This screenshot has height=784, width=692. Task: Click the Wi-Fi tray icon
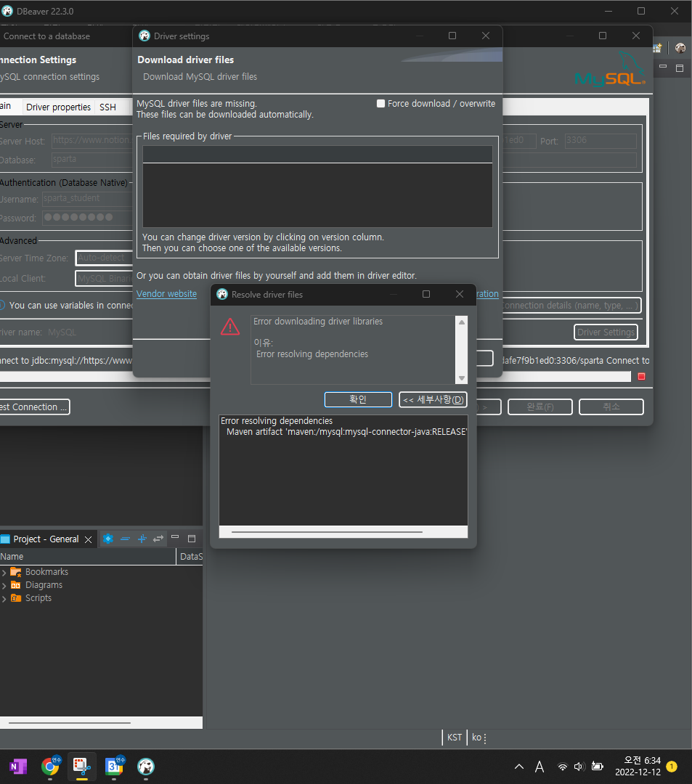563,767
